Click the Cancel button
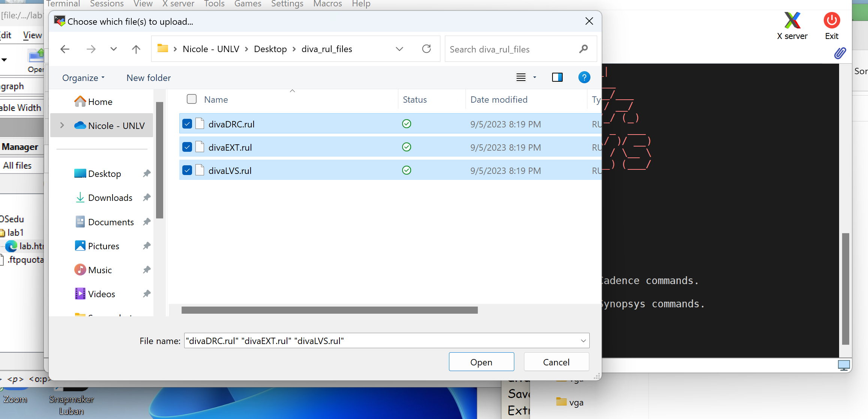The height and width of the screenshot is (419, 868). [556, 362]
